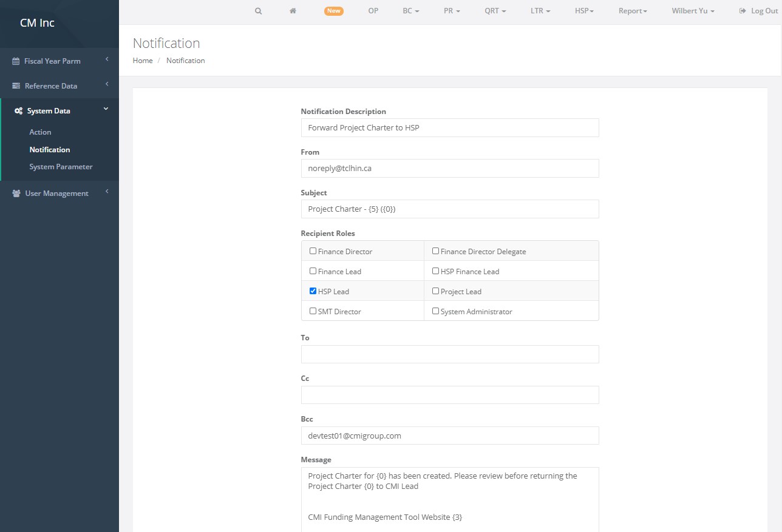Open the BC dropdown menu
The height and width of the screenshot is (532, 782).
click(411, 11)
